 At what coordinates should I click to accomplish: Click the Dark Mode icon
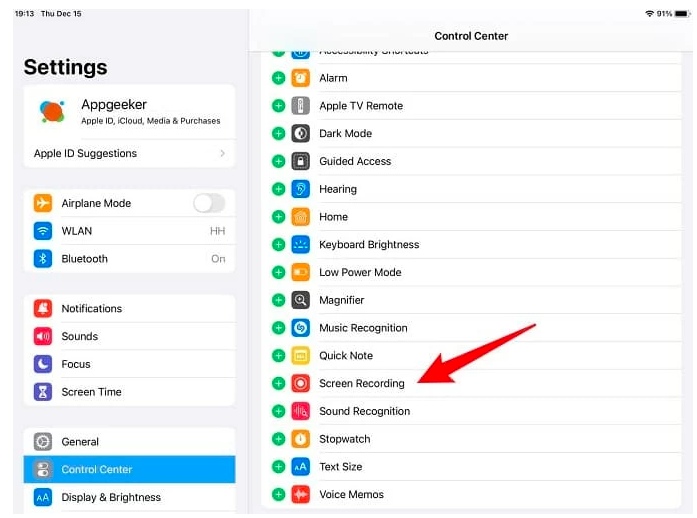[x=301, y=133]
